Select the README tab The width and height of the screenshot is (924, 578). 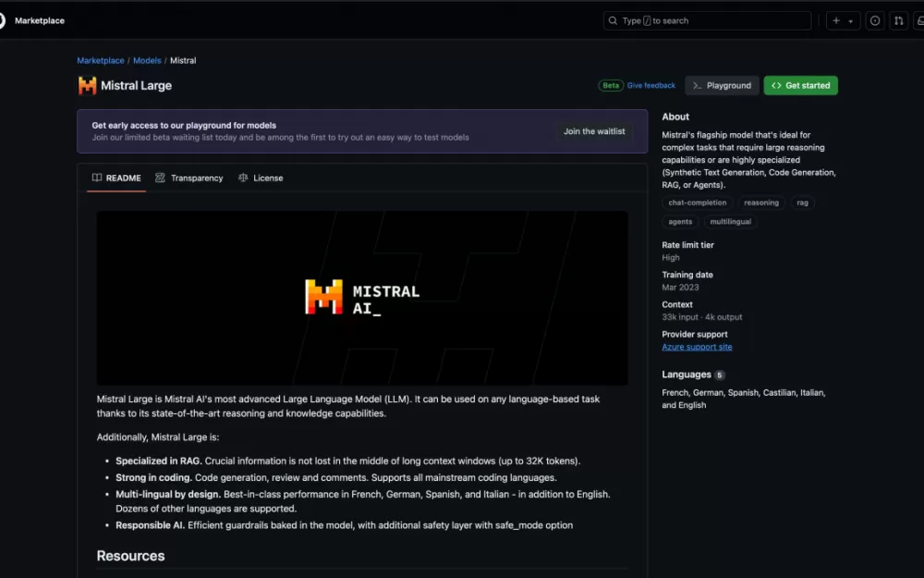116,178
